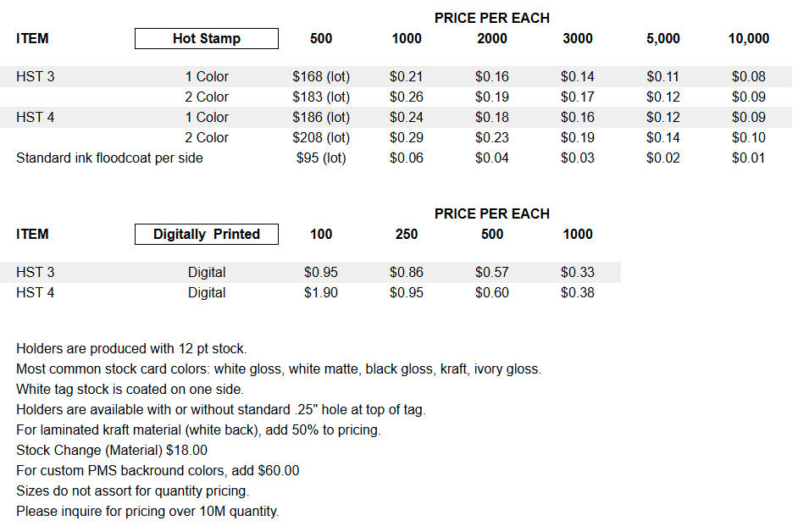
Task: Select the custom PMS background colors note
Action: click(x=158, y=470)
